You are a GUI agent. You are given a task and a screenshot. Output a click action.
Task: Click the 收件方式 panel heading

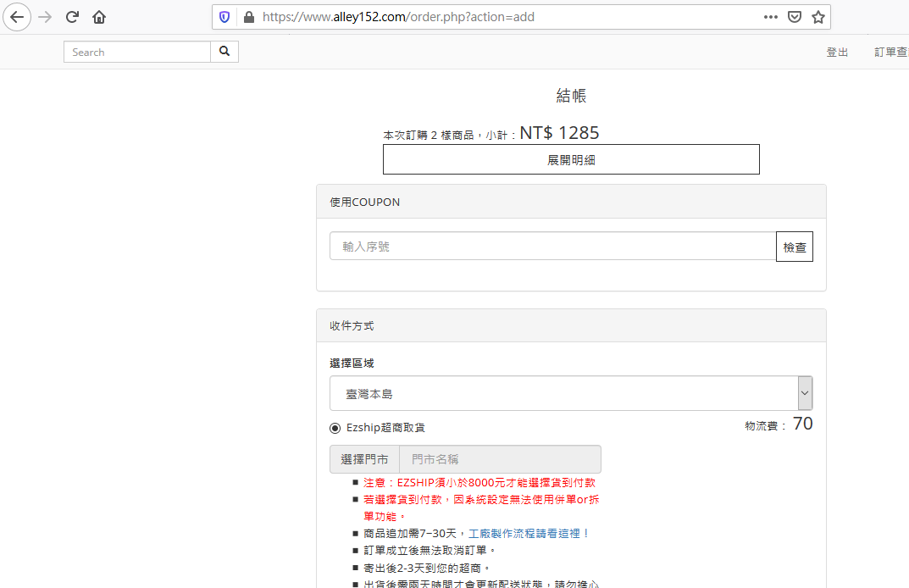(x=352, y=326)
